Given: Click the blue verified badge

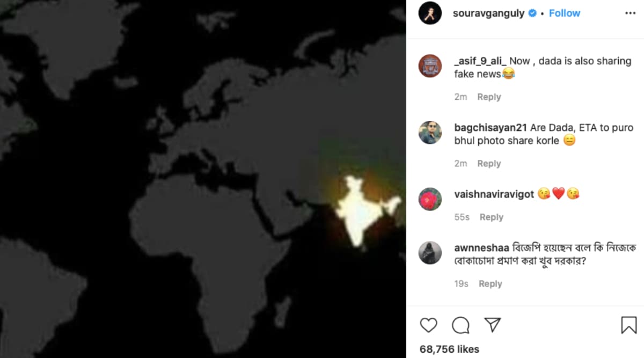Looking at the screenshot, I should pyautogui.click(x=532, y=13).
